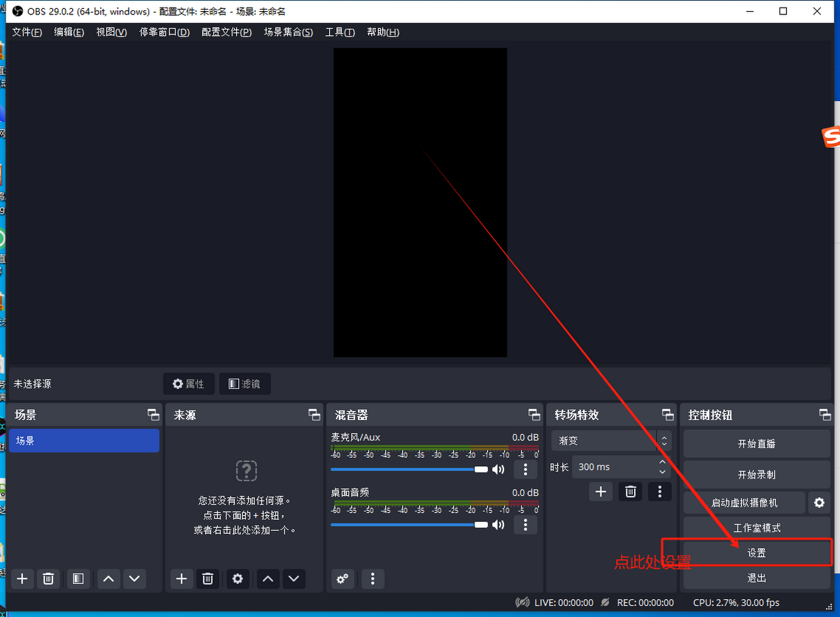Open the 视图(V) menu
The width and height of the screenshot is (840, 617).
(112, 32)
